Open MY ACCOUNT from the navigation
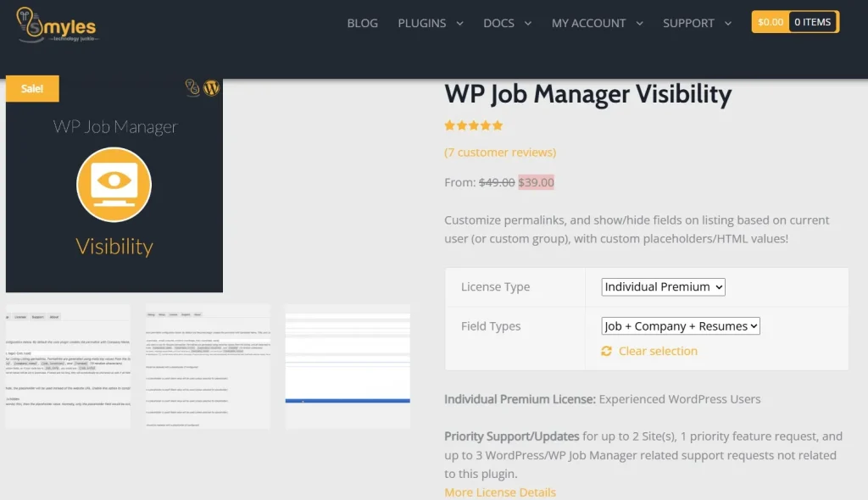 coord(590,23)
